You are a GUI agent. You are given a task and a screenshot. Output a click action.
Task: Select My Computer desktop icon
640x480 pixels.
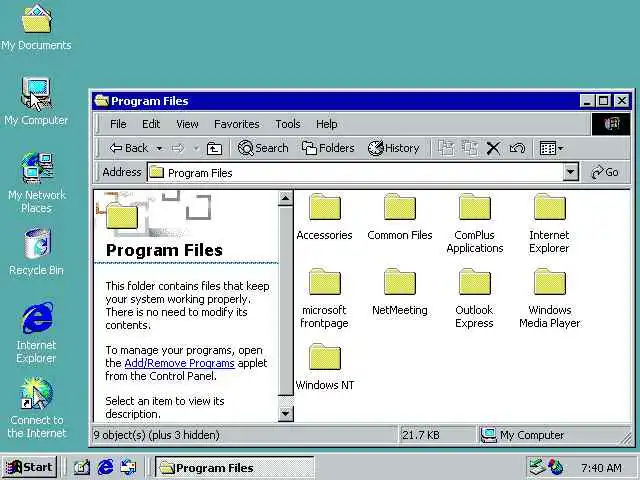click(36, 102)
